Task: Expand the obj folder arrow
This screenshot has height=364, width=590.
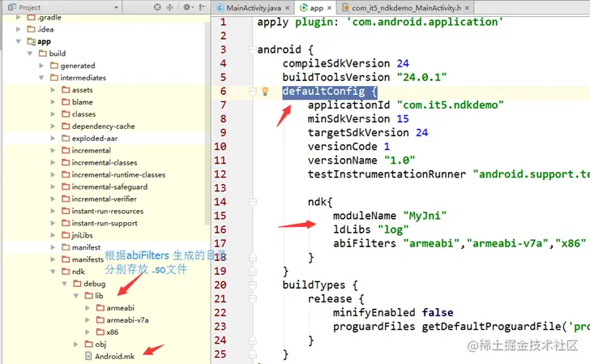Action: coord(76,344)
